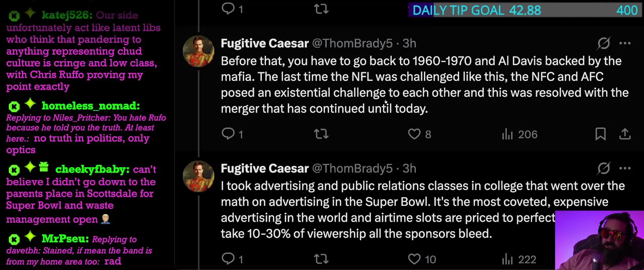
Task: Click homeless_nomad username in chat
Action: coord(91,106)
